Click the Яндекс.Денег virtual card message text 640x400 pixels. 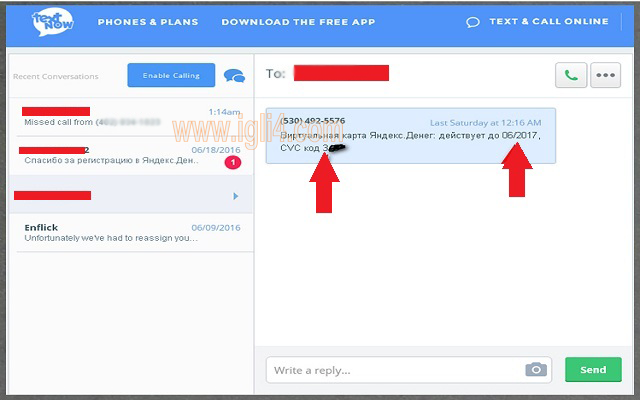pos(410,141)
